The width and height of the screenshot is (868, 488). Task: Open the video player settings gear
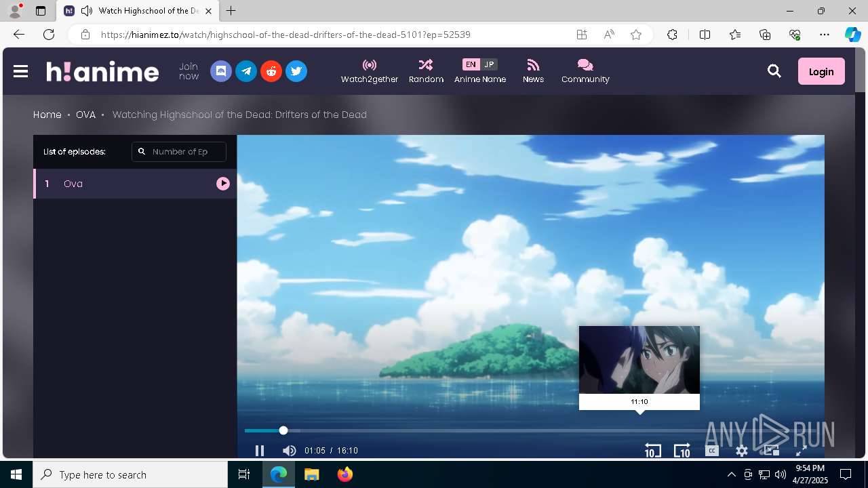742,451
